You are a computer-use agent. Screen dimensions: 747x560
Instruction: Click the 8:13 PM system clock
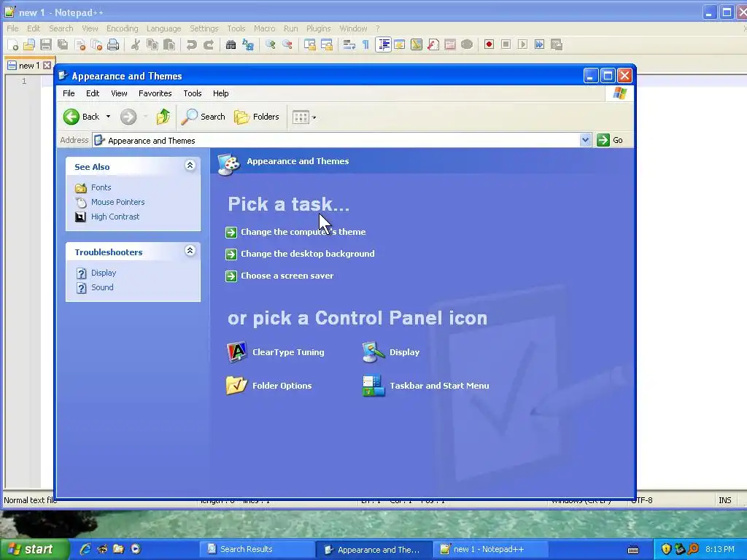click(720, 549)
